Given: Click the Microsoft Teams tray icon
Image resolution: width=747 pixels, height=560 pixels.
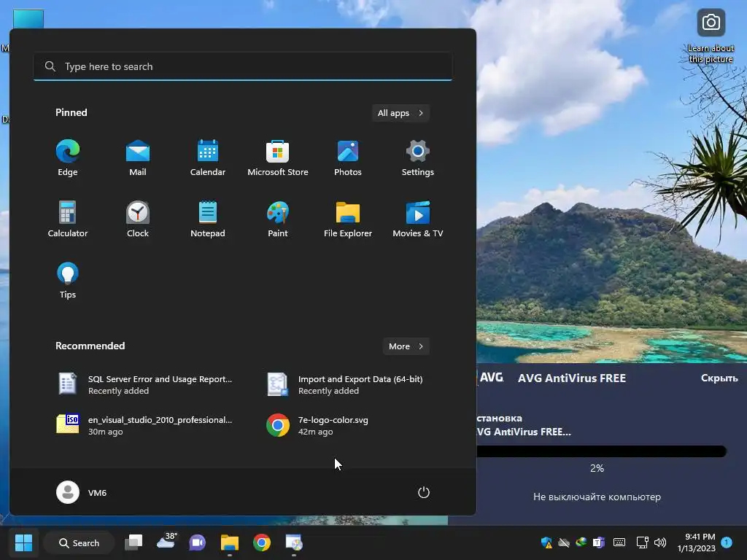Looking at the screenshot, I should click(598, 542).
